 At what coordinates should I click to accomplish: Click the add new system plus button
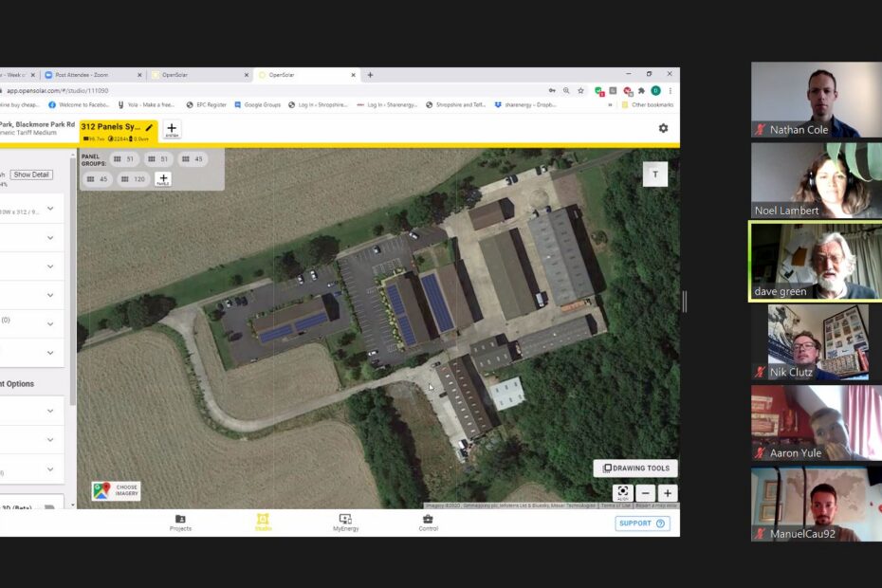172,129
